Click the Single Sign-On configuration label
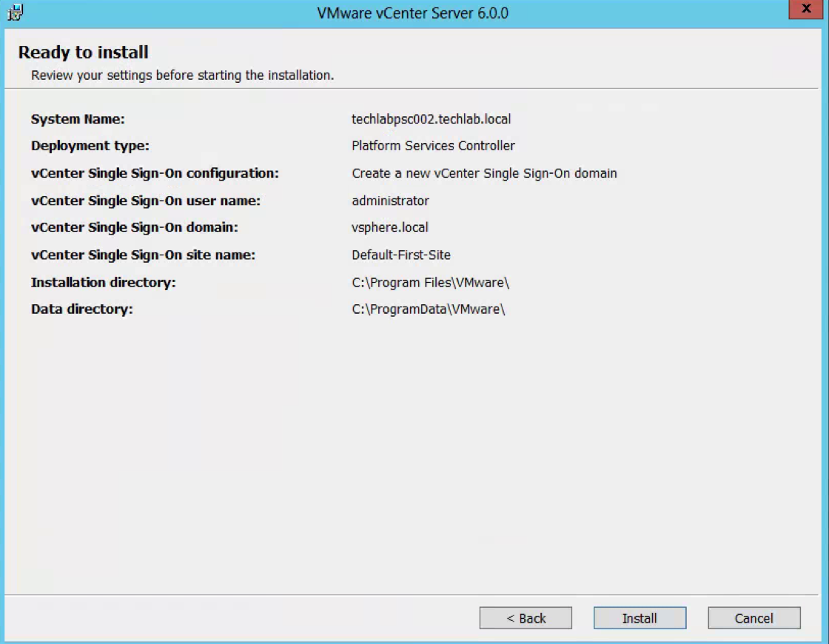Screen dimensions: 829x644 (155, 173)
